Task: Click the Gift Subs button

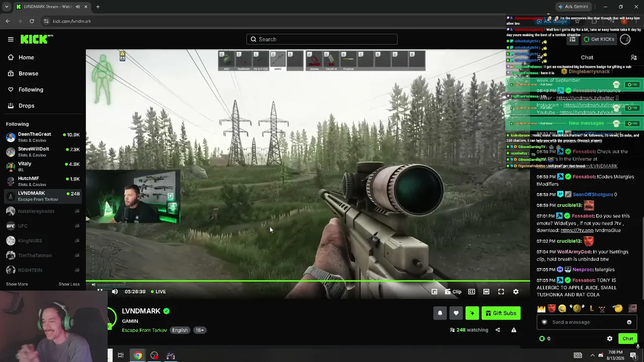Action: (x=501, y=313)
